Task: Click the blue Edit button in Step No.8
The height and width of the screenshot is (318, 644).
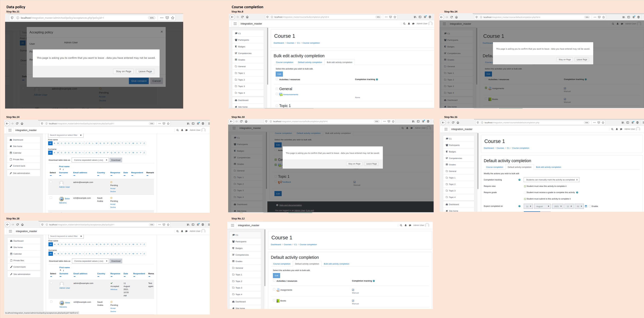Action: point(279,74)
